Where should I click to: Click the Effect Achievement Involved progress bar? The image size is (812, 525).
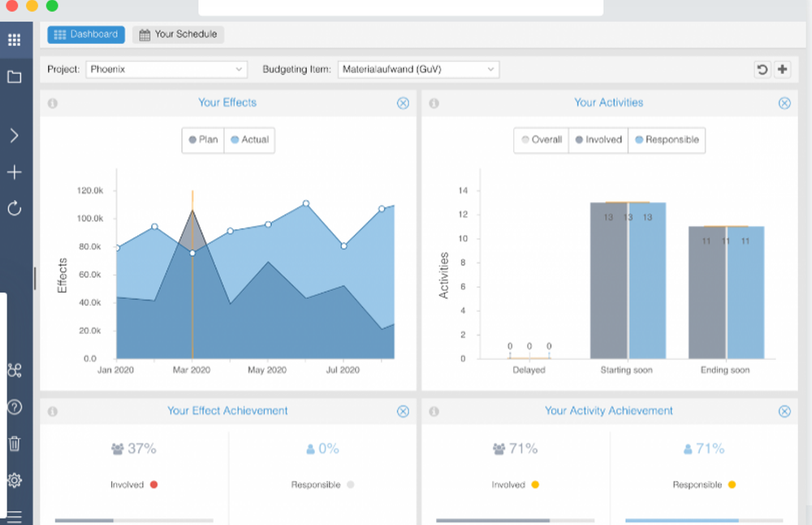[x=134, y=520]
